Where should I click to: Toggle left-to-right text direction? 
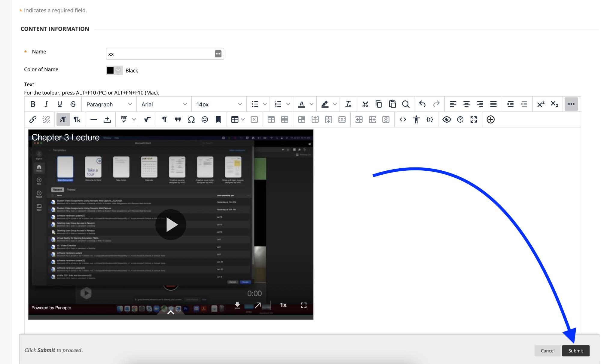pyautogui.click(x=63, y=120)
